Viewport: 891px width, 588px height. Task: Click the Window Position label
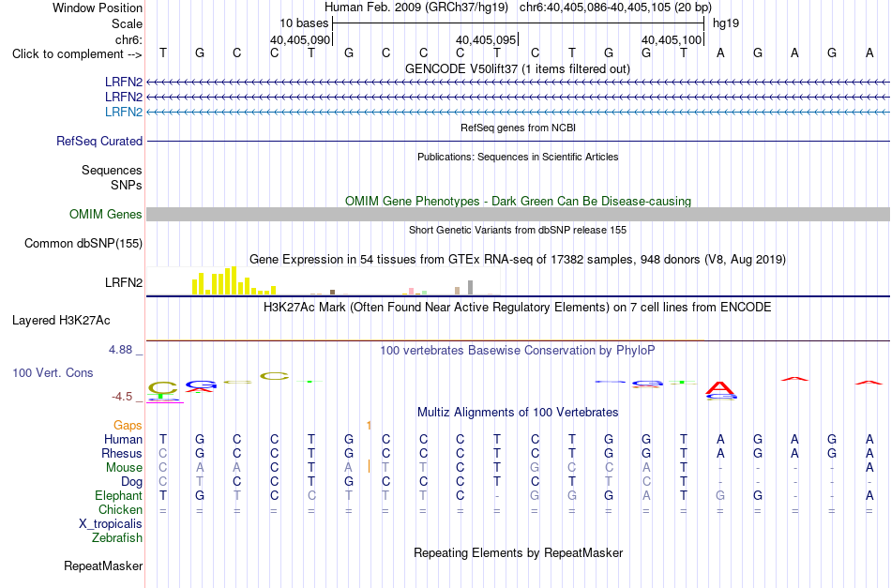(x=98, y=8)
